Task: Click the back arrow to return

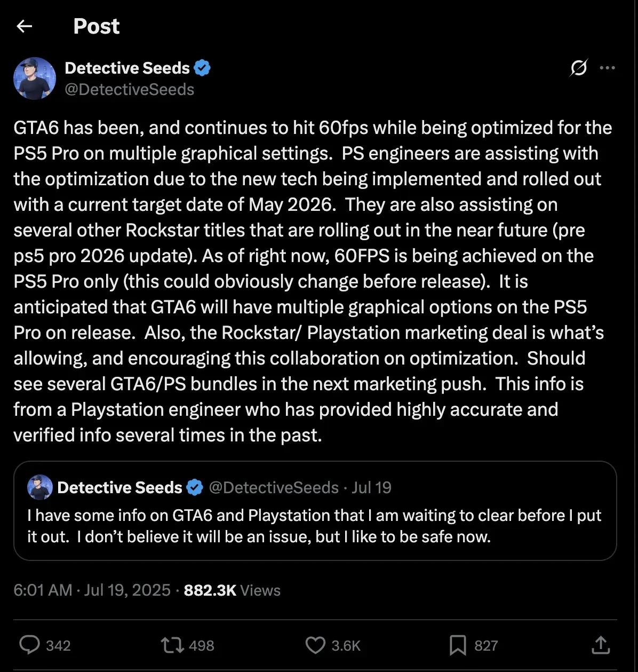Action: point(25,26)
